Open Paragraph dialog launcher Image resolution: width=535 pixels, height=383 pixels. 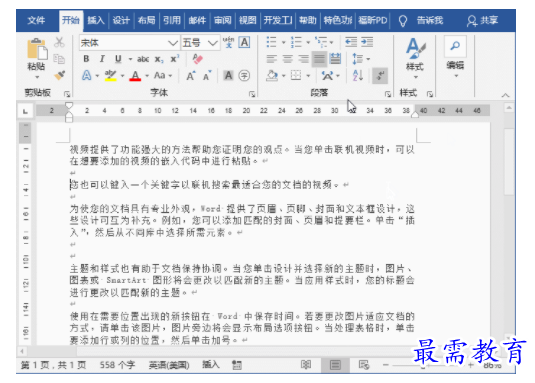tap(388, 94)
